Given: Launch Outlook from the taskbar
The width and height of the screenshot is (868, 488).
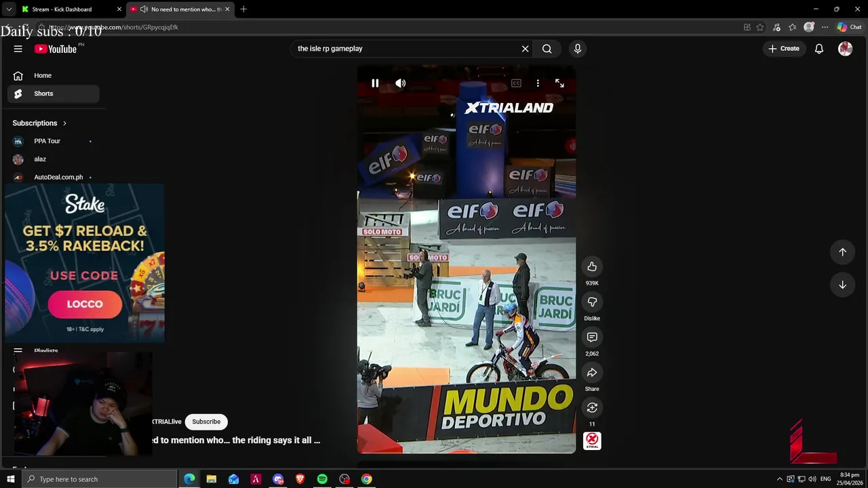Looking at the screenshot, I should tap(234, 479).
